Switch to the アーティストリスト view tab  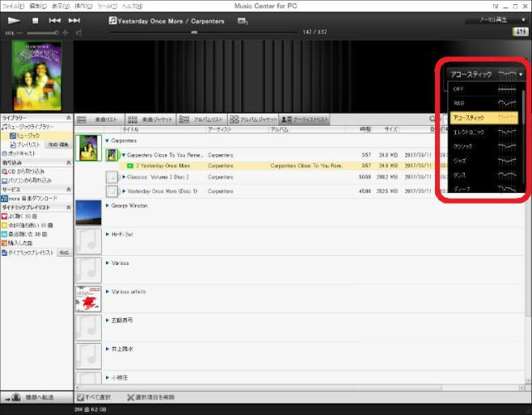[x=304, y=119]
